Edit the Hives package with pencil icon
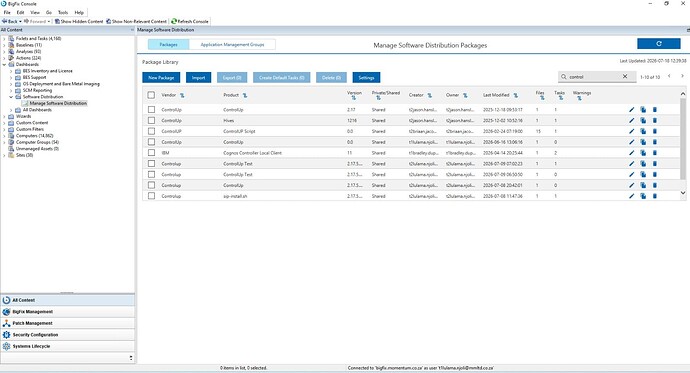Image resolution: width=690 pixels, height=373 pixels. pos(631,121)
